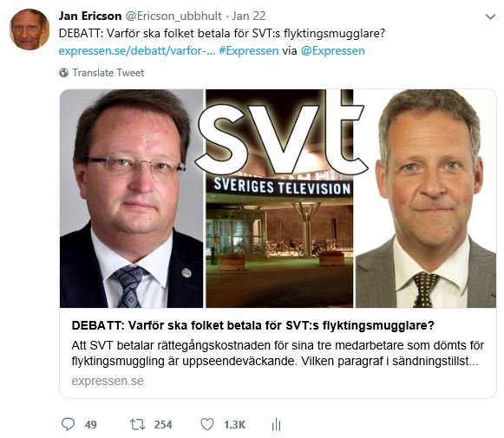Select the #Expressen hashtag
This screenshot has height=438, width=504.
click(249, 51)
